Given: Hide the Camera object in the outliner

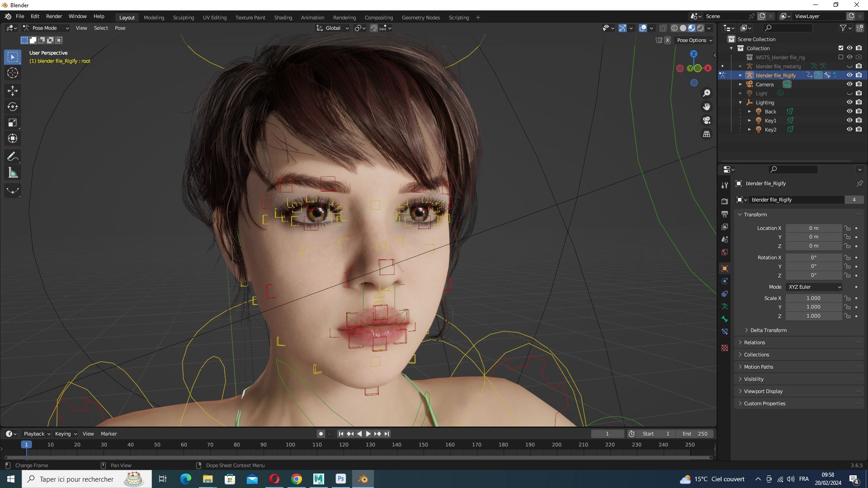Looking at the screenshot, I should 849,84.
